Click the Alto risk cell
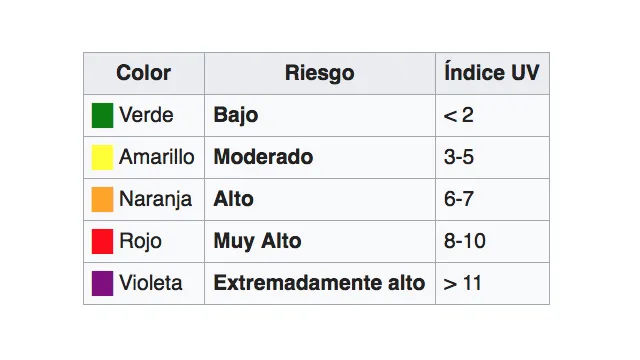The height and width of the screenshot is (360, 640). tap(320, 200)
